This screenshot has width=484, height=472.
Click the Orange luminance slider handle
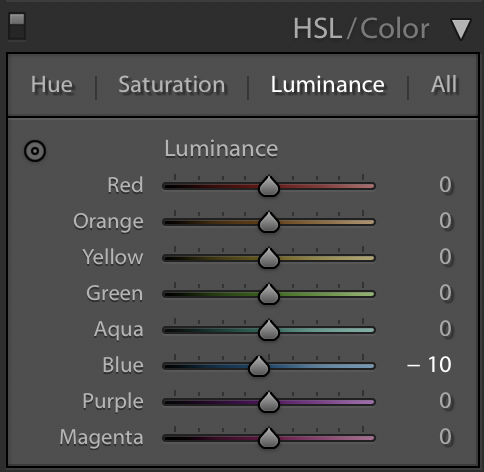tap(269, 222)
